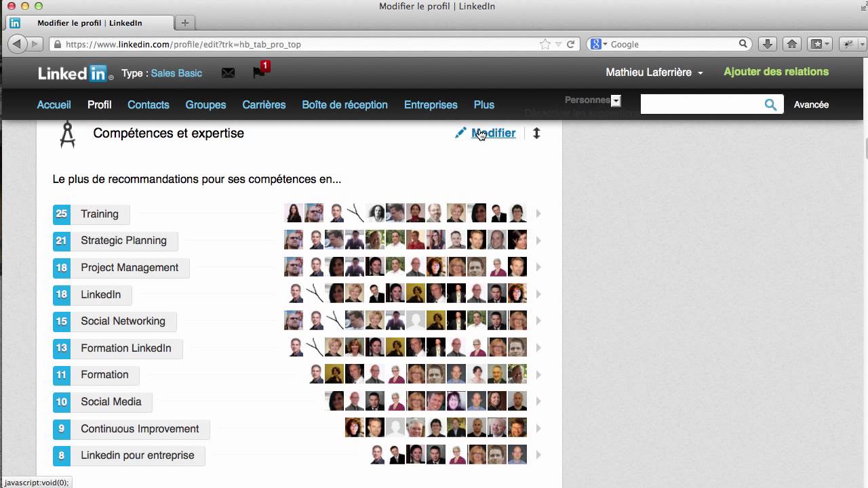Viewport: 868px width, 488px height.
Task: Click the Training skill label
Action: pyautogui.click(x=100, y=214)
